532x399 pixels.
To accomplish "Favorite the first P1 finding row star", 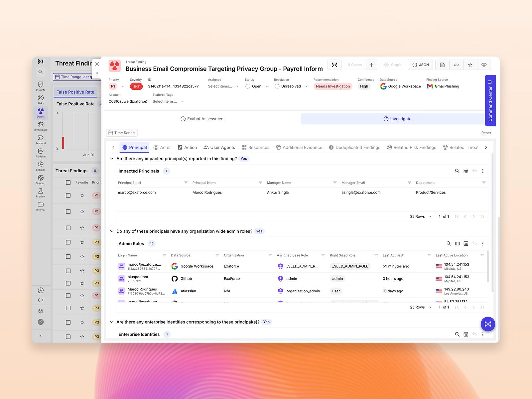I will point(82,196).
